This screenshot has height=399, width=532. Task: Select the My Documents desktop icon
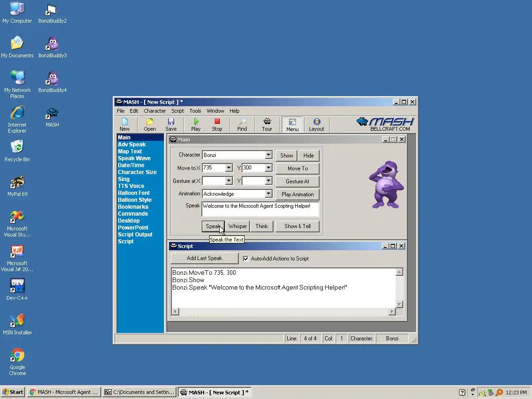point(17,48)
